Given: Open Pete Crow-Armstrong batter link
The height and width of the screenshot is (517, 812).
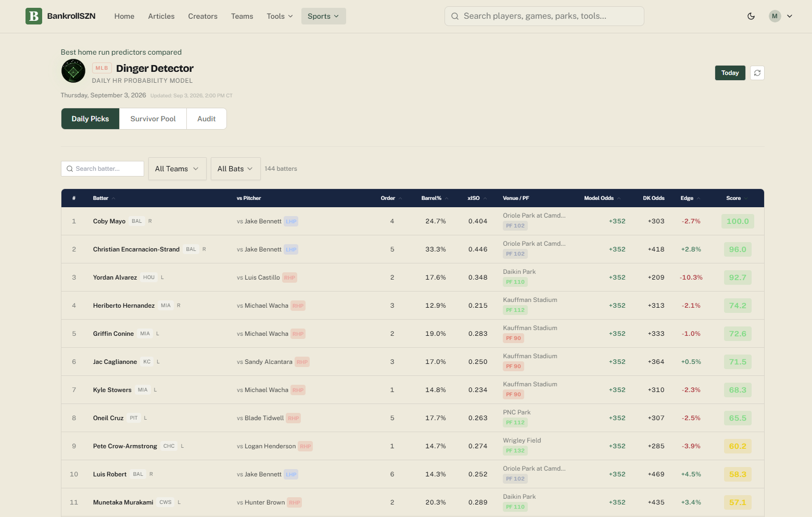Looking at the screenshot, I should pyautogui.click(x=125, y=446).
